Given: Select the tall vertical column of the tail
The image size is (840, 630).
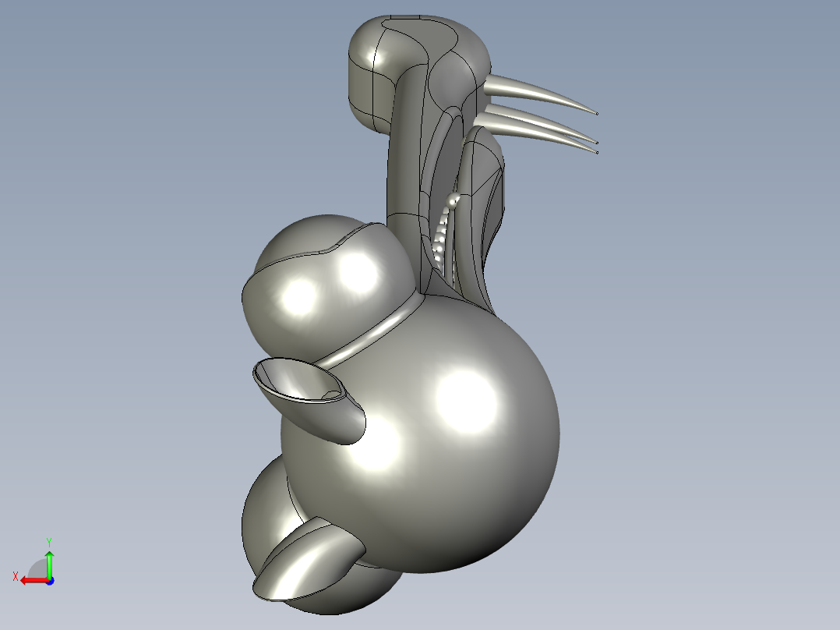Looking at the screenshot, I should 405,177.
